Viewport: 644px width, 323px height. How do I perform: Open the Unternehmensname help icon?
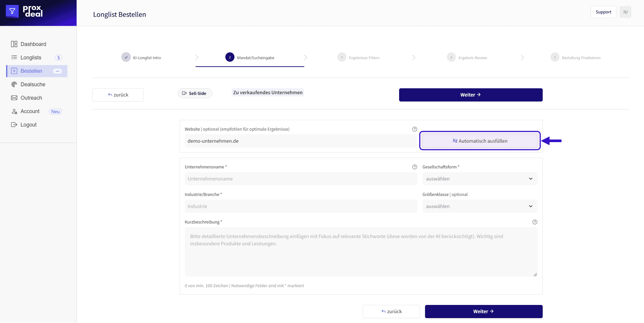tap(415, 167)
